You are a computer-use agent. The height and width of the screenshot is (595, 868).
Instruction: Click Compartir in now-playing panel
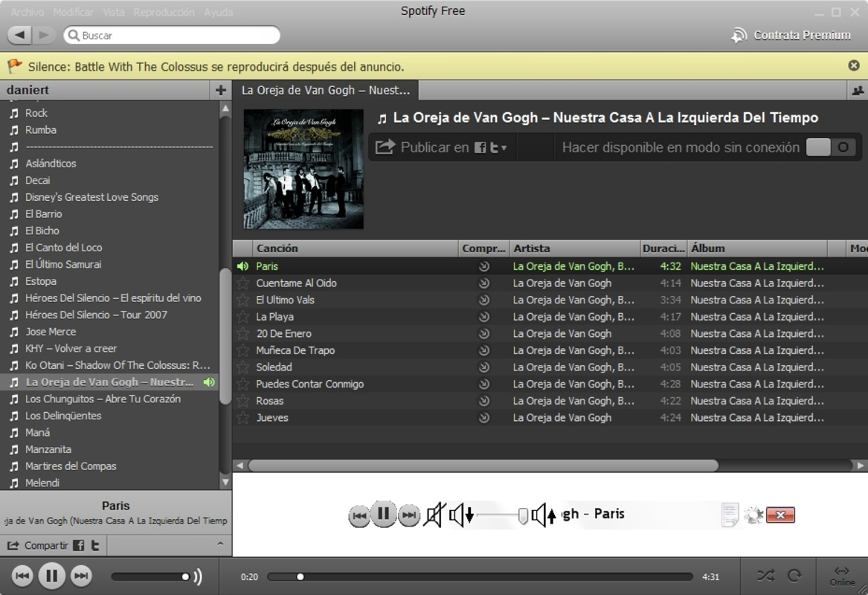tap(37, 546)
